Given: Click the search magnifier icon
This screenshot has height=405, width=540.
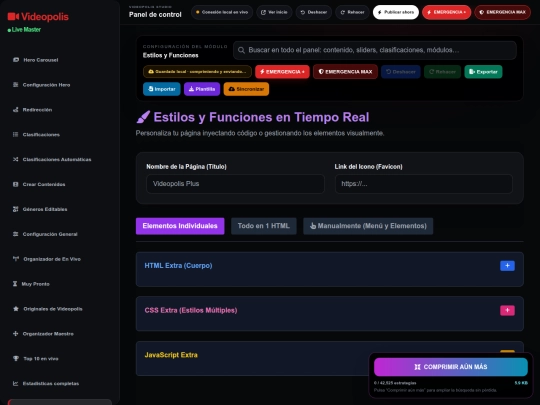Looking at the screenshot, I should [241, 50].
